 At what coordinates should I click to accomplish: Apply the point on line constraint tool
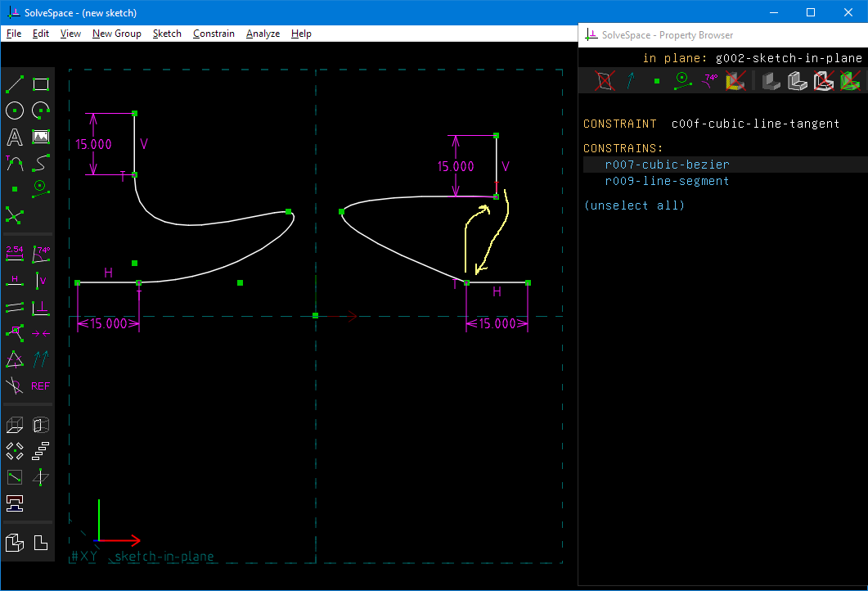tap(15, 333)
